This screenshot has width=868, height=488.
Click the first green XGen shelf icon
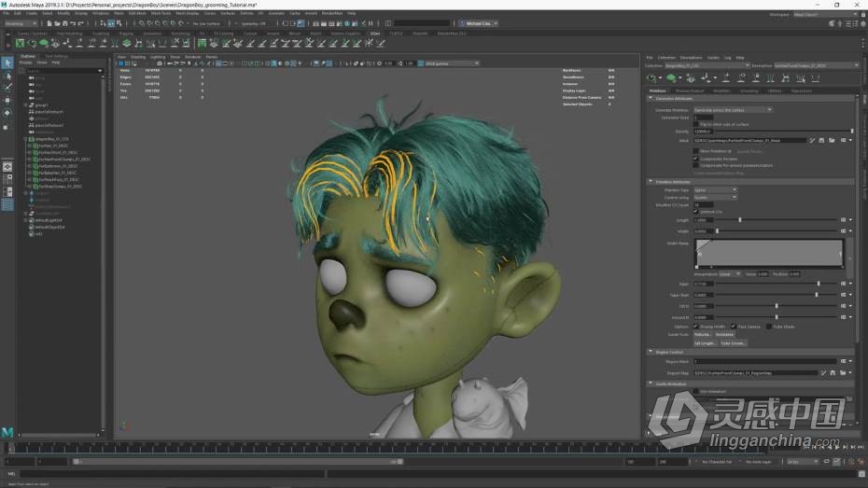click(x=21, y=43)
